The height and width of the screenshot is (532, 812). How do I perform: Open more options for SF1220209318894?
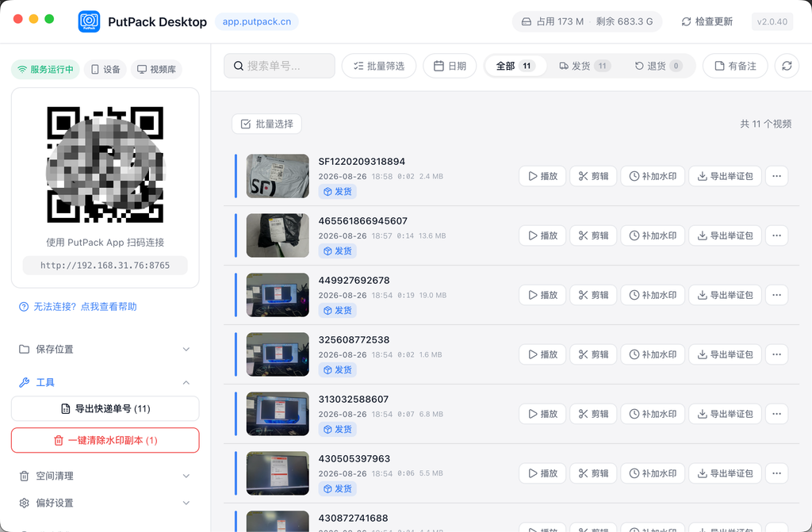tap(777, 176)
